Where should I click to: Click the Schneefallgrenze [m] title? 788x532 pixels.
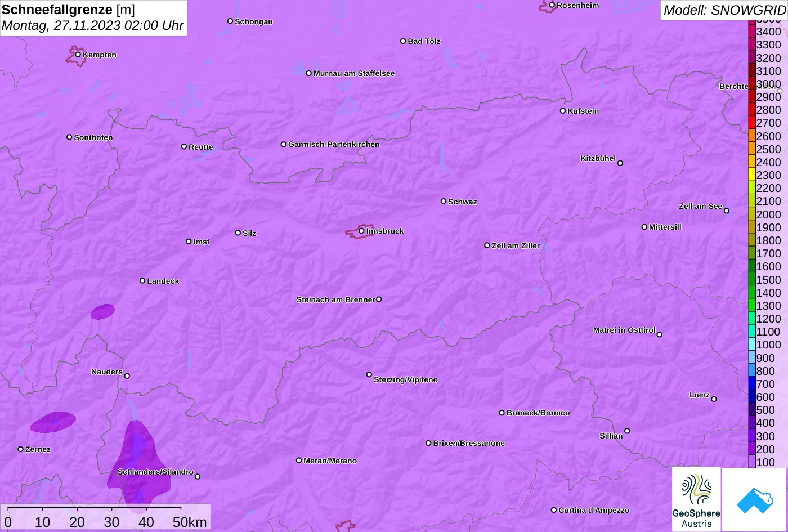coord(69,10)
